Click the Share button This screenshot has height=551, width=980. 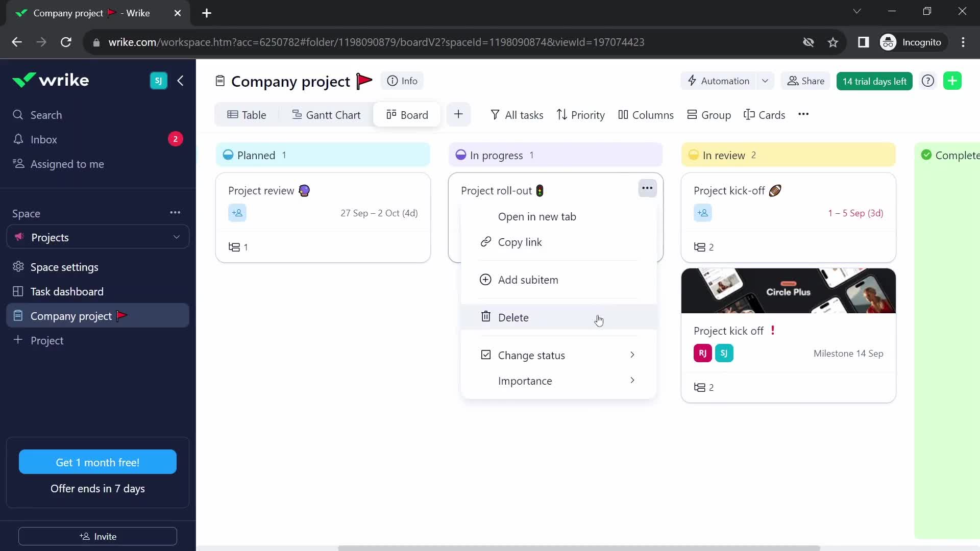805,81
